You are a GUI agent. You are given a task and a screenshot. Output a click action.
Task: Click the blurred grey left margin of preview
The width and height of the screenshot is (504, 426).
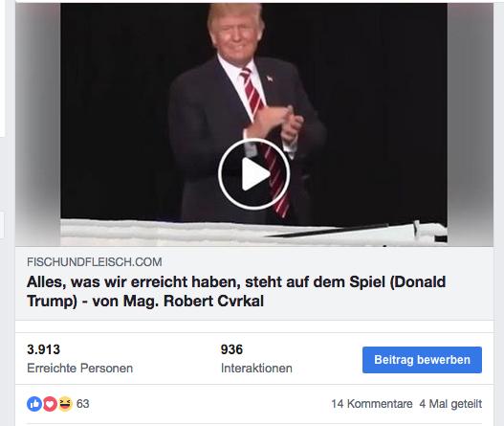point(38,124)
